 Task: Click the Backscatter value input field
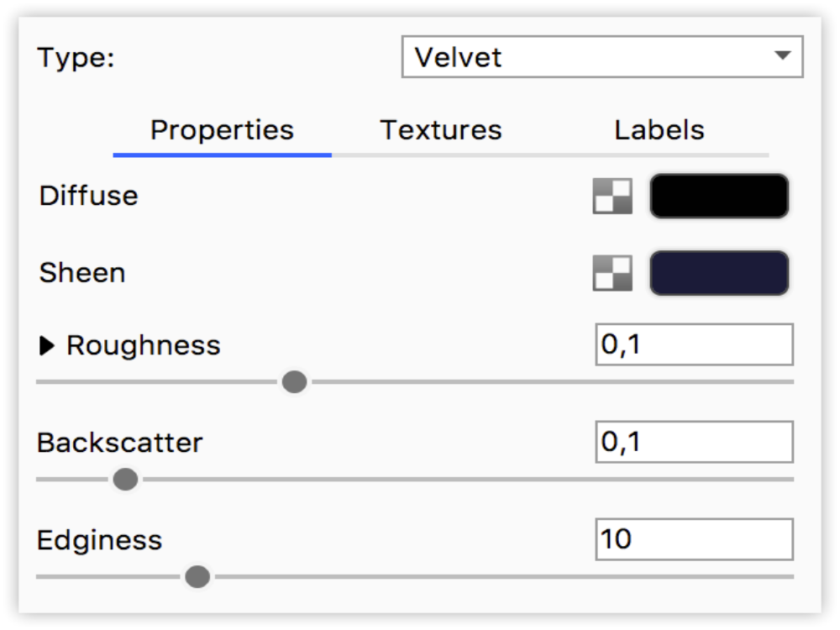(694, 442)
